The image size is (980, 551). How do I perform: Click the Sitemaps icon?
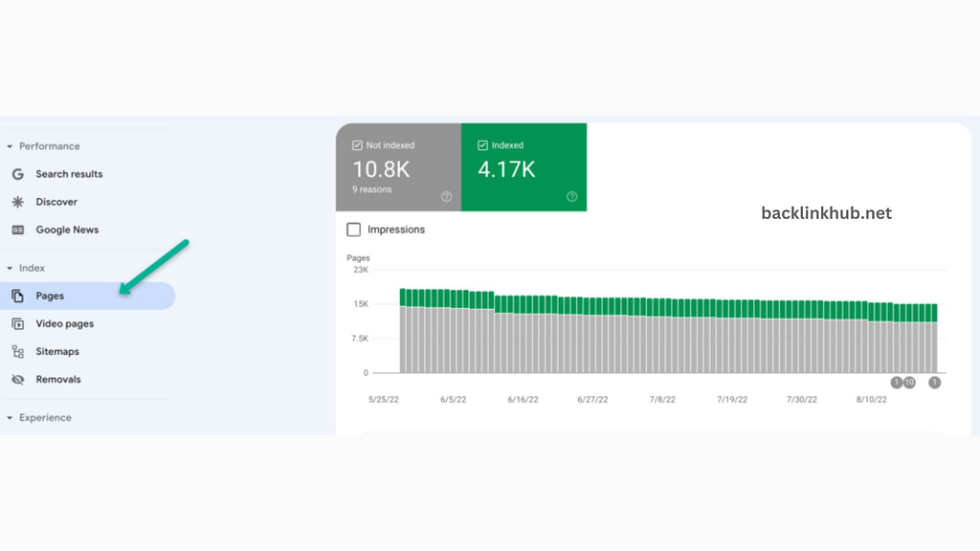(19, 351)
